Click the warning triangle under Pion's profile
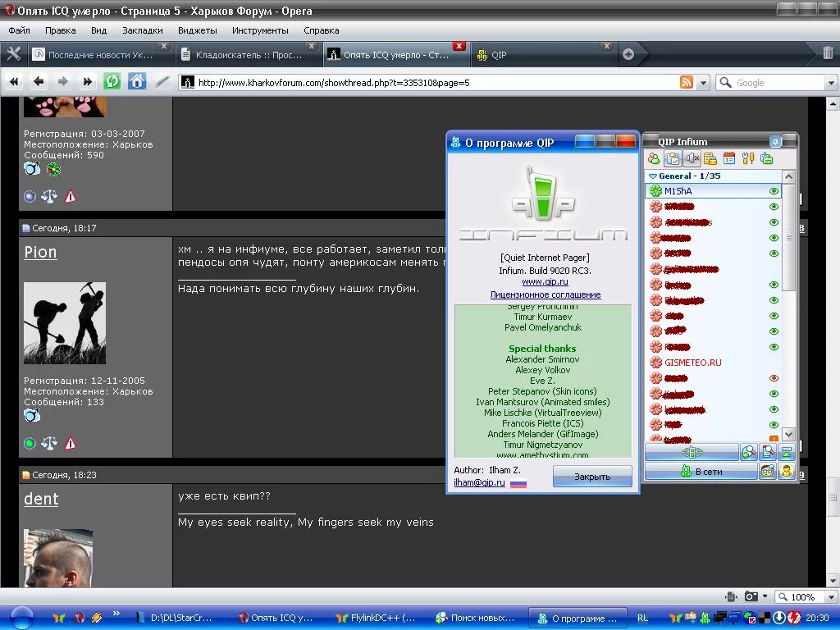Viewport: 840px width, 630px height. click(71, 444)
